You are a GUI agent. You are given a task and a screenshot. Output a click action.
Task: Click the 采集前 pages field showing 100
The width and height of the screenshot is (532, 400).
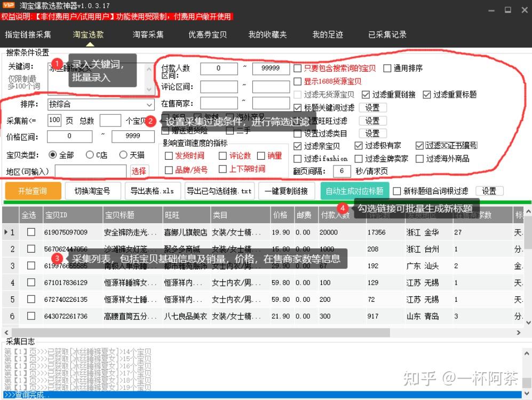click(54, 120)
